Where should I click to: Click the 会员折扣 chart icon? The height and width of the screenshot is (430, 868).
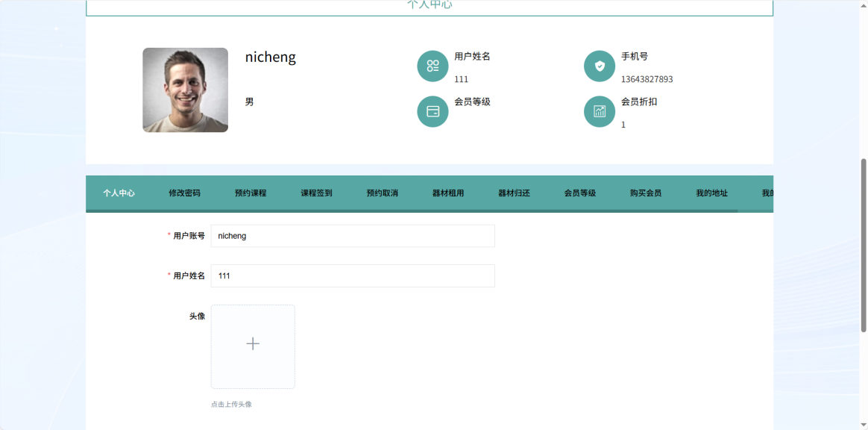[x=600, y=111]
